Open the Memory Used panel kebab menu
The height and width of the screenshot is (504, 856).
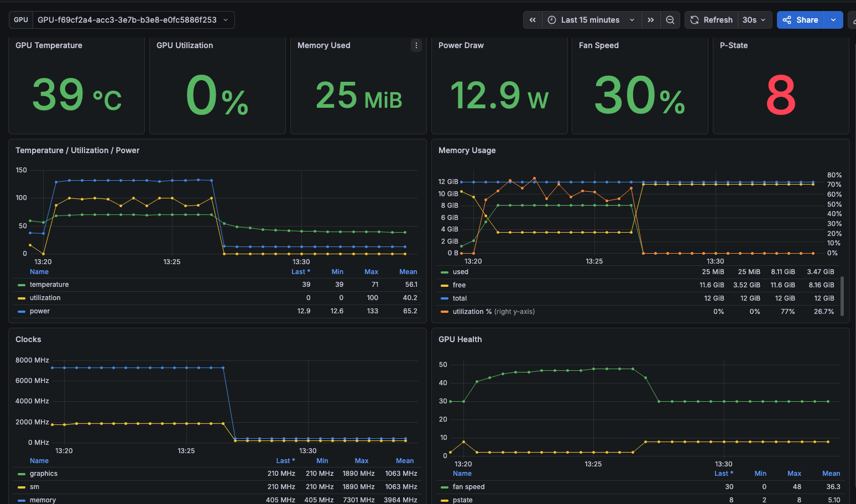click(416, 45)
